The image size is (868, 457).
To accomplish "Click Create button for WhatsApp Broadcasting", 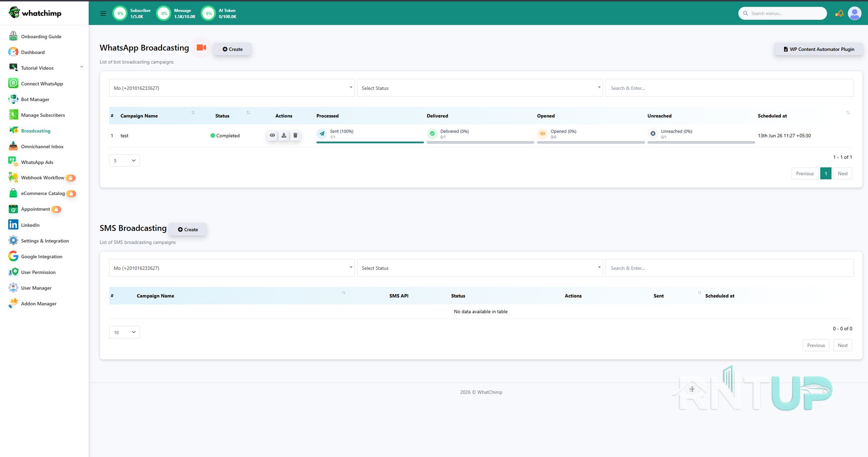I will (232, 49).
